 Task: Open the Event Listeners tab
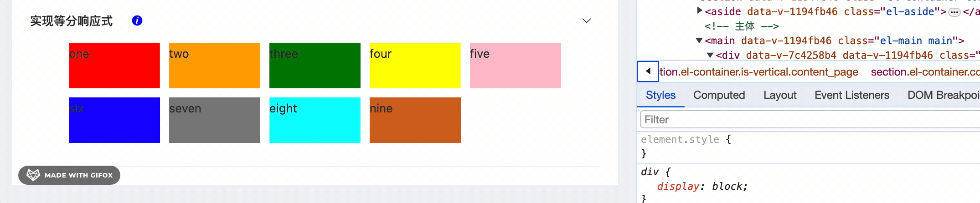pyautogui.click(x=852, y=95)
